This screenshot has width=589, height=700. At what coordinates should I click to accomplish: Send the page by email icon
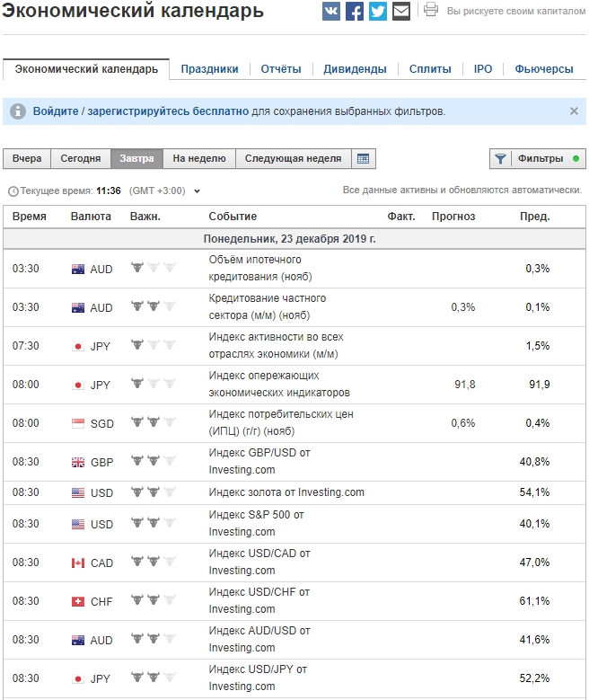point(401,12)
